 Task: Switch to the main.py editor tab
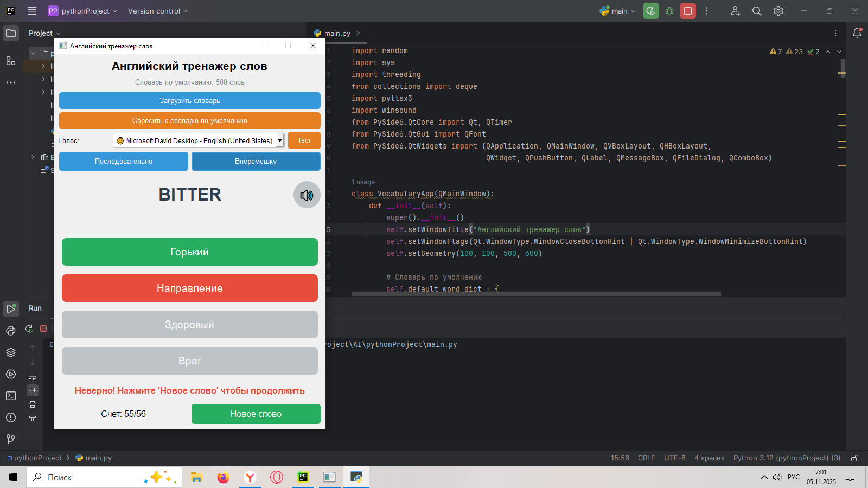[337, 33]
